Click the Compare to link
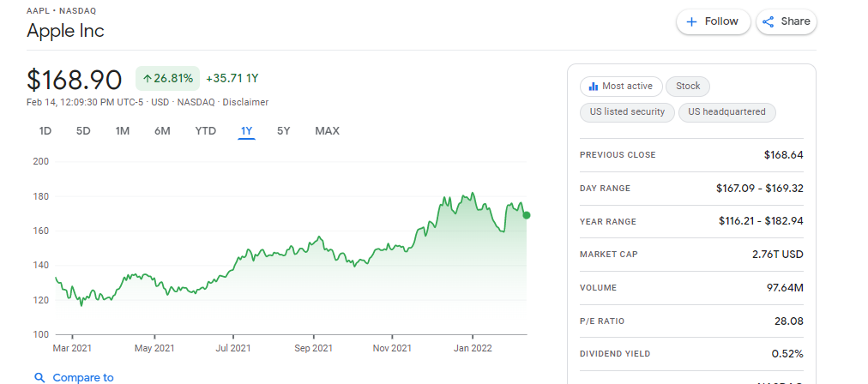The image size is (868, 384). click(x=83, y=378)
